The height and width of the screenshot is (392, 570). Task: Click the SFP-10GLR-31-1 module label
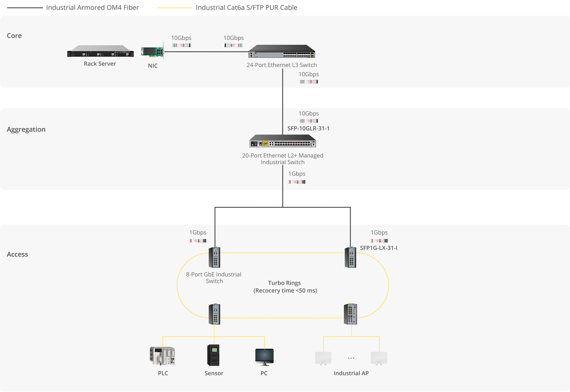click(308, 128)
